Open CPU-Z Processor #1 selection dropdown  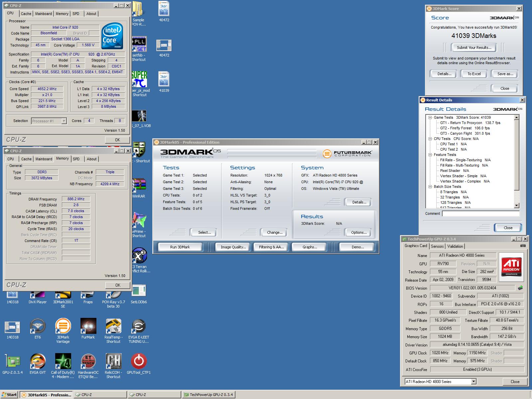pos(64,121)
